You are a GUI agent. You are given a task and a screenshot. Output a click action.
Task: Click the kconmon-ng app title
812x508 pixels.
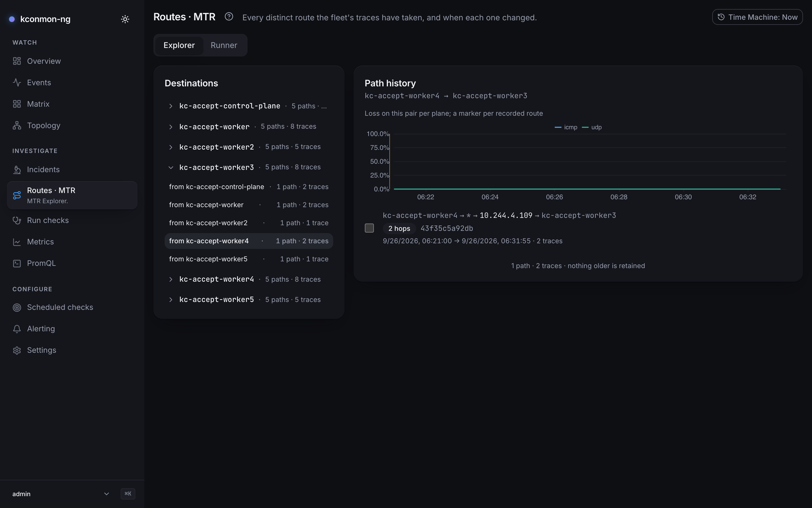45,19
